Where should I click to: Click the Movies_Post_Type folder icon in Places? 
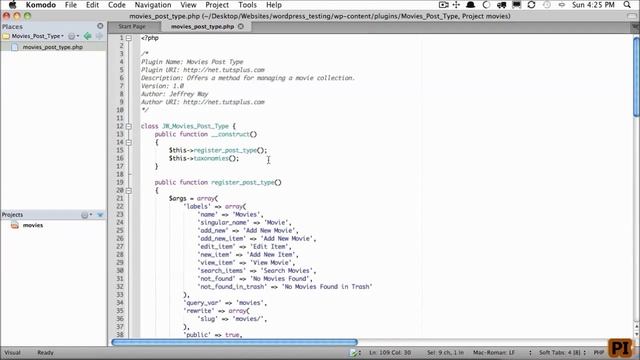click(6, 36)
